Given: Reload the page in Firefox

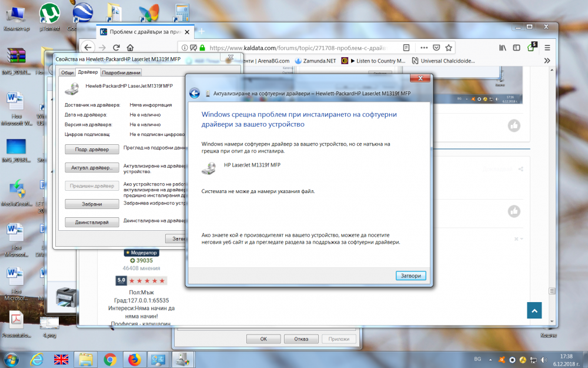Looking at the screenshot, I should point(116,48).
